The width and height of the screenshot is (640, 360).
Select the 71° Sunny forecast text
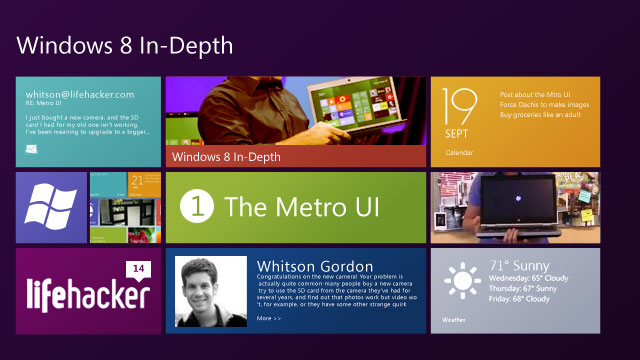click(x=519, y=266)
